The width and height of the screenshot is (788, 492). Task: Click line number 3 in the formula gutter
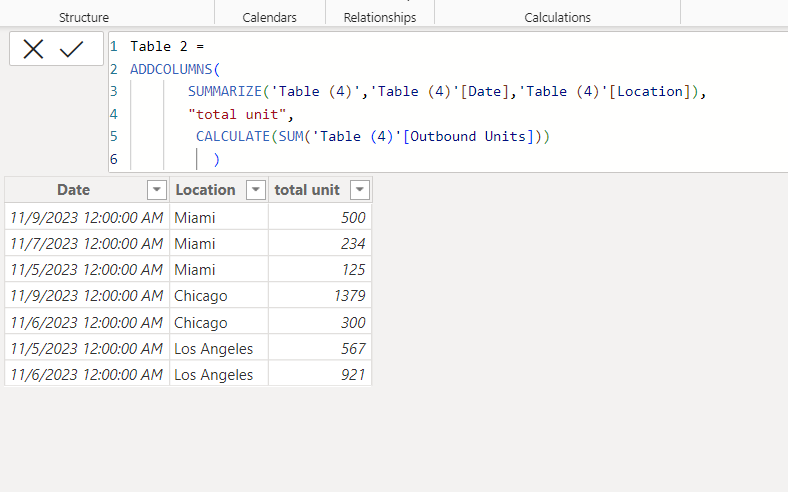click(x=114, y=91)
